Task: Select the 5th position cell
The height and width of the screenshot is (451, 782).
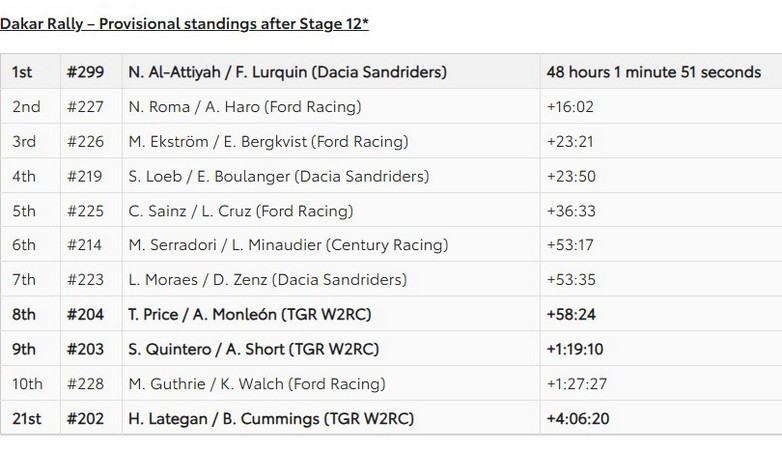Action: [x=24, y=211]
